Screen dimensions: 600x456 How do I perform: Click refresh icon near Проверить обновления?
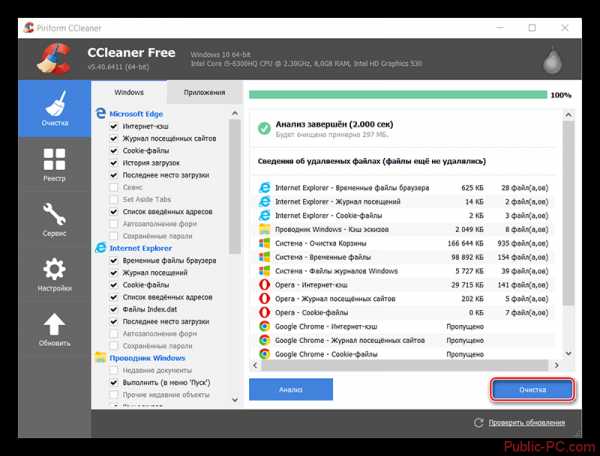coord(478,423)
